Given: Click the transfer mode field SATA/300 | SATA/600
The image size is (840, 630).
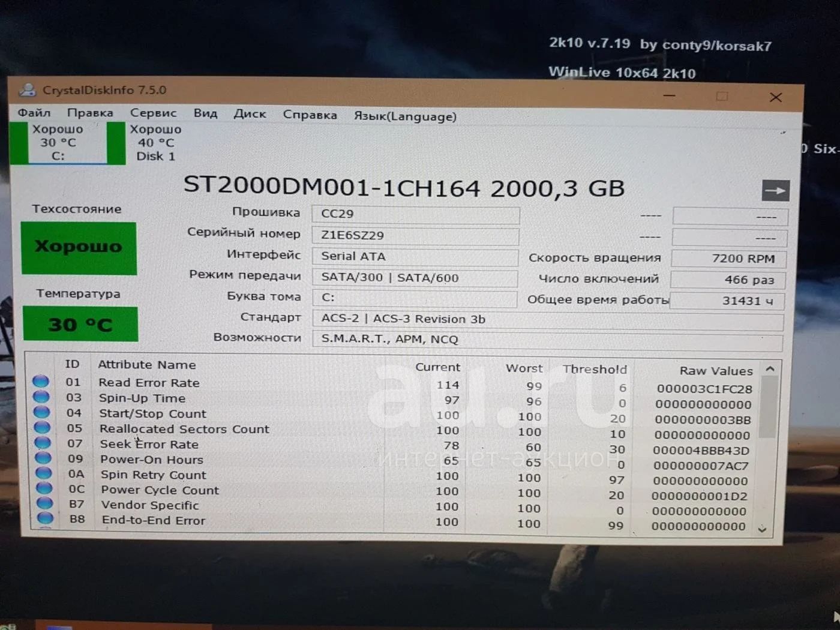Looking at the screenshot, I should pyautogui.click(x=415, y=278).
